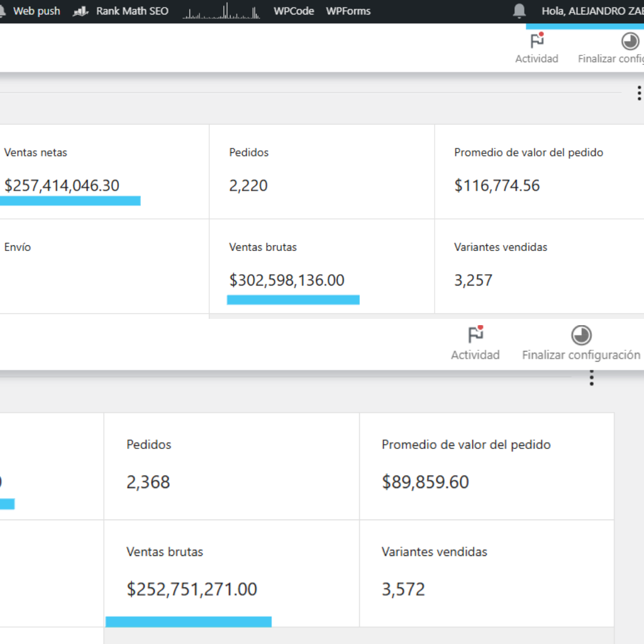Click the upper Finalizar config progress icon

pos(630,42)
